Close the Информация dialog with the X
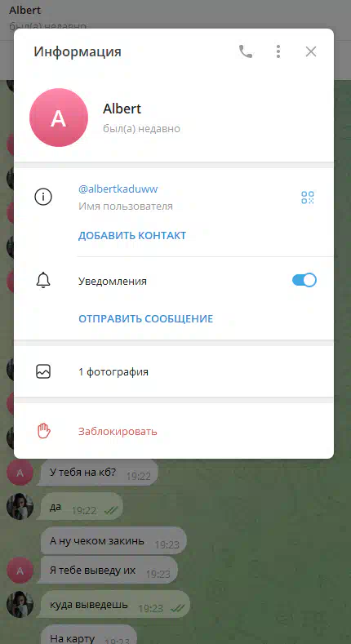Screen dimensions: 351x644 311,51
